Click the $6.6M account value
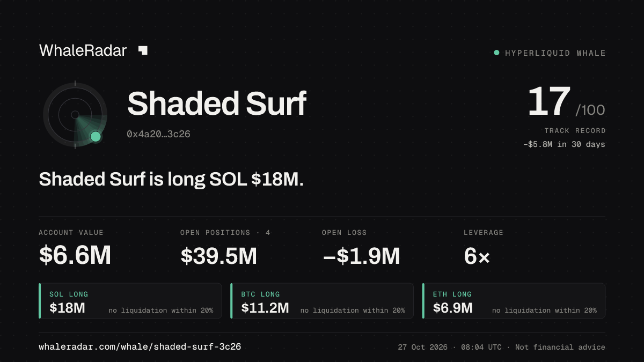The height and width of the screenshot is (362, 644). tap(75, 256)
